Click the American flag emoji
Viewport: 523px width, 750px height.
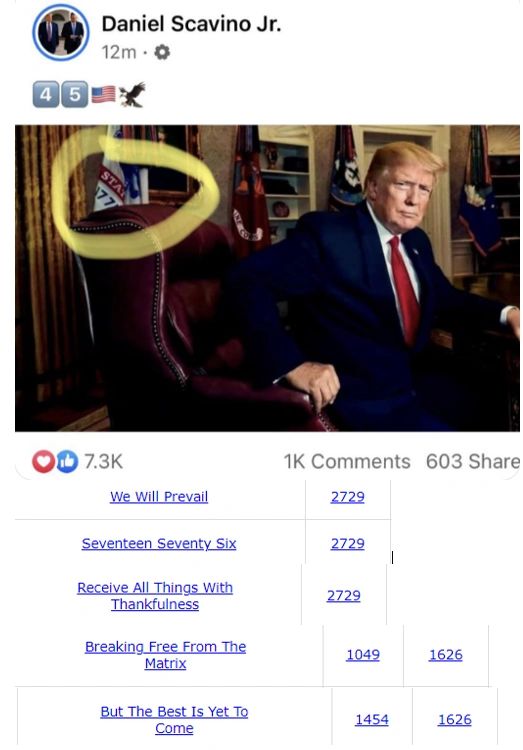click(x=103, y=94)
